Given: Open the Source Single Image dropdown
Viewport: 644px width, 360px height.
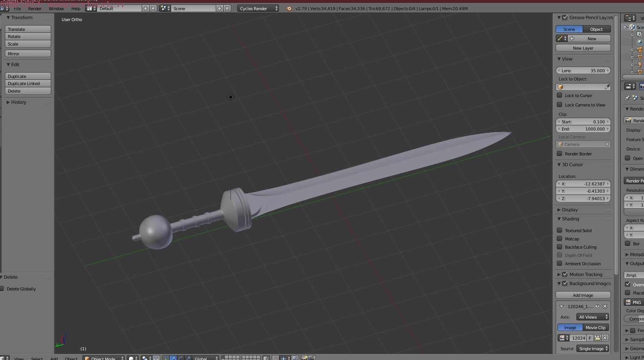Looking at the screenshot, I should point(592,349).
